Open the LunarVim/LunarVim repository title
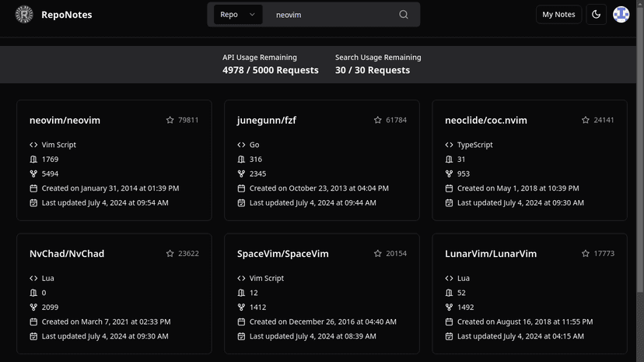The image size is (644, 362). pos(491,254)
